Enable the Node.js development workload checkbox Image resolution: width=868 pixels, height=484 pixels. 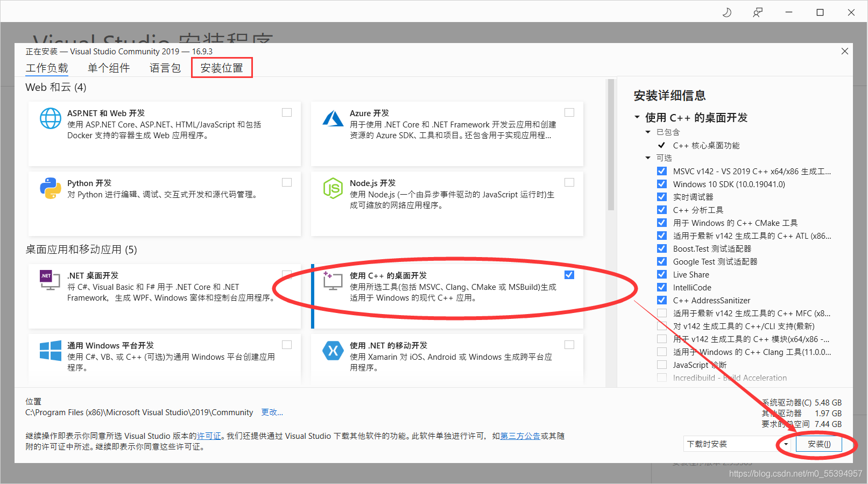click(569, 182)
